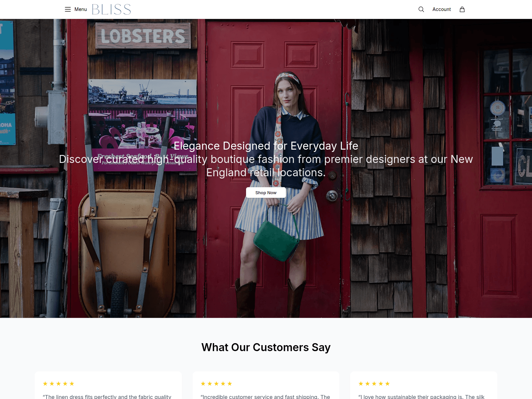Click the star rating on linen dress review
532x399 pixels.
coord(59,384)
